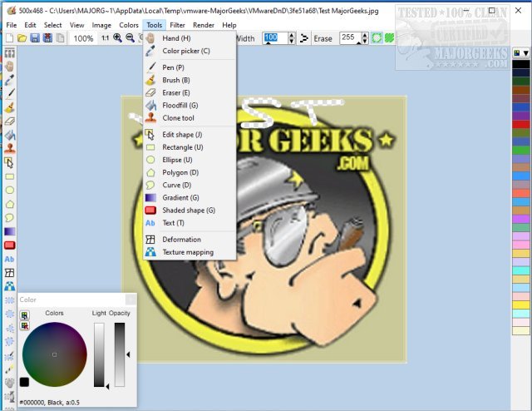Zoom in with magnifier plus icon
The width and height of the screenshot is (532, 411).
pos(117,38)
